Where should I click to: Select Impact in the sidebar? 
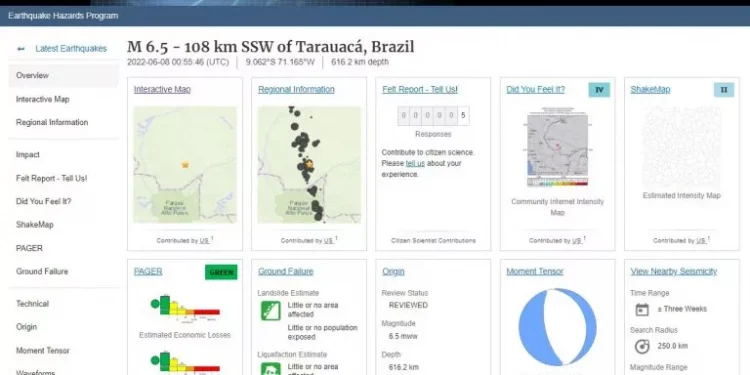pos(28,155)
